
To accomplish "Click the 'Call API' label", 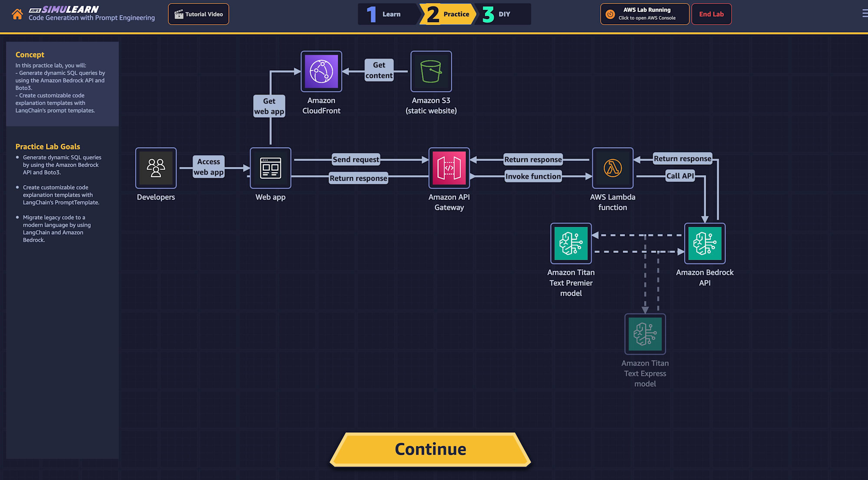I will click(x=680, y=176).
